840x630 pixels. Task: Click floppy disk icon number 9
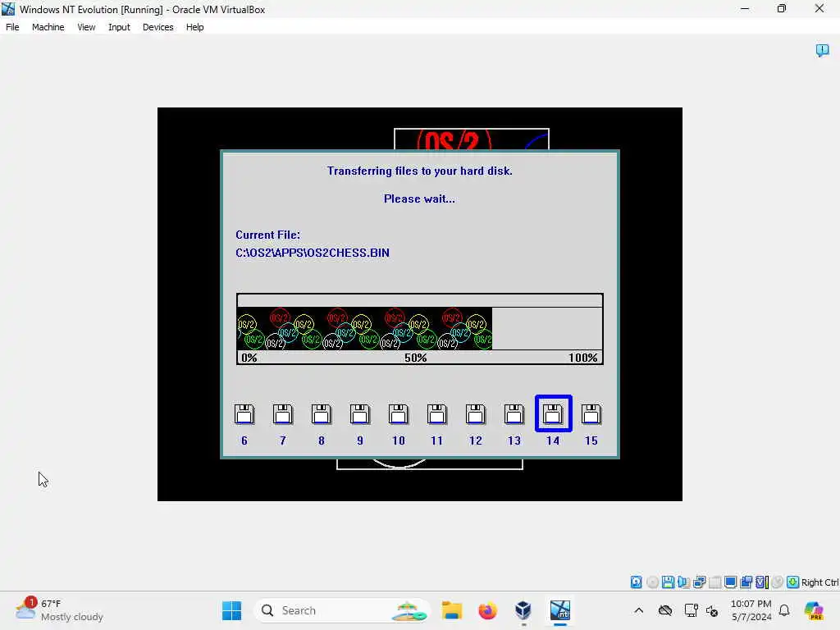coord(360,414)
